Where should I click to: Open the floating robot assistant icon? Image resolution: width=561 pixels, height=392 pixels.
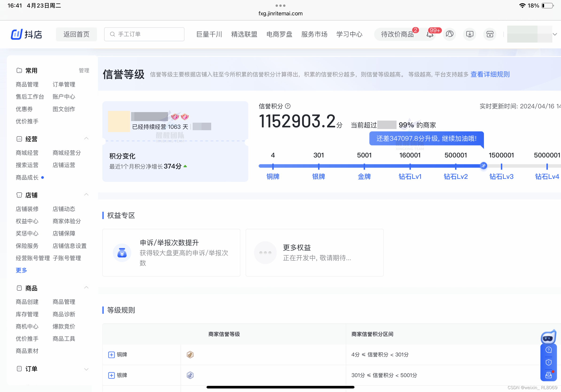pyautogui.click(x=548, y=338)
